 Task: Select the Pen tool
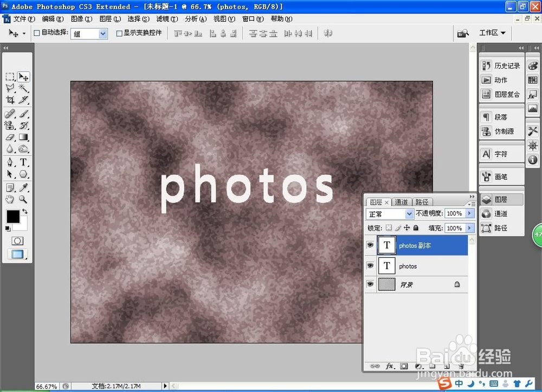click(10, 162)
